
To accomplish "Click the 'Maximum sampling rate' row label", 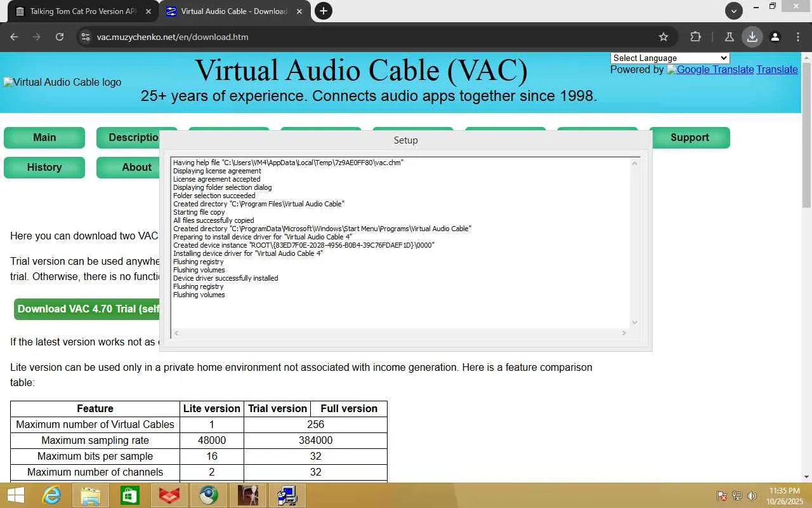I will [95, 441].
